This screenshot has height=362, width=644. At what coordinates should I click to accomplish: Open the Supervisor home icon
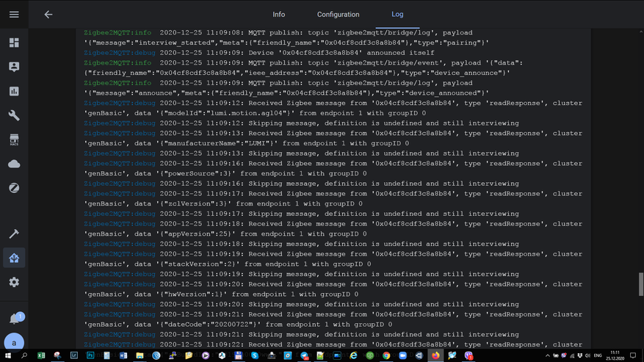[x=14, y=258]
